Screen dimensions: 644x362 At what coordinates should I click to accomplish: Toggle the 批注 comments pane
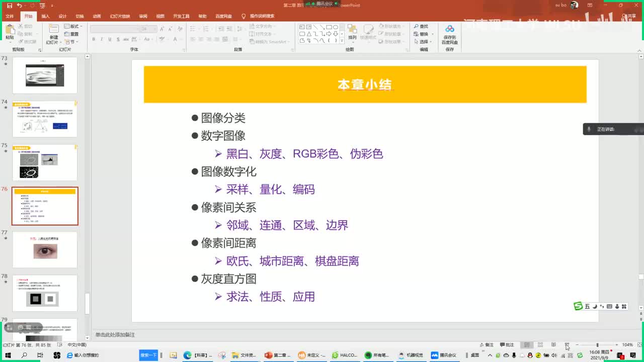[x=507, y=345]
